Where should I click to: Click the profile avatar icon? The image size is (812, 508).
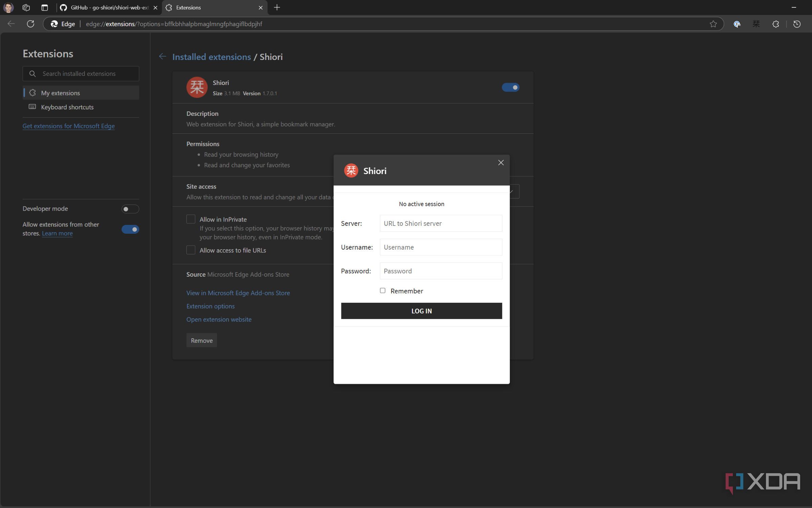[8, 7]
